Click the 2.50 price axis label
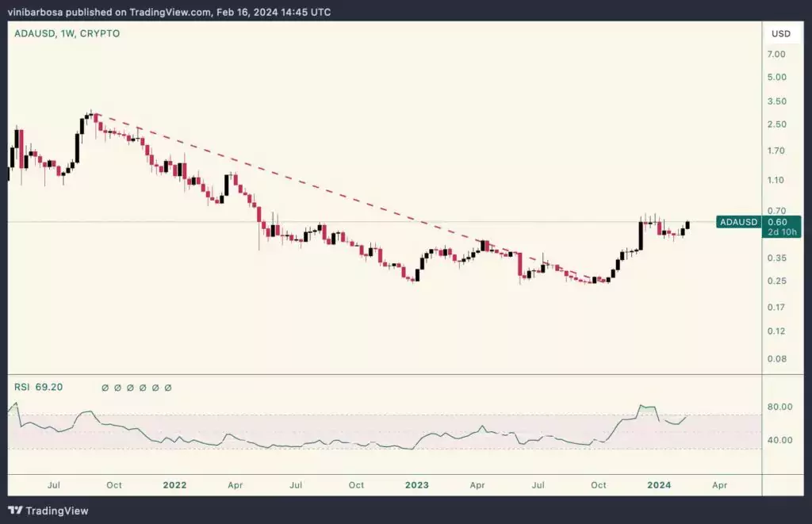This screenshot has width=812, height=524. (777, 124)
